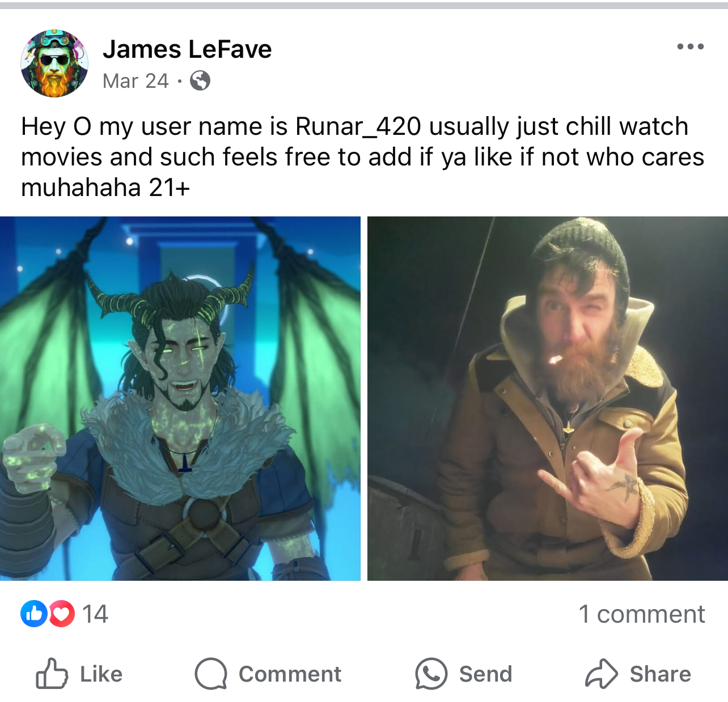728x702 pixels.
Task: Click the Mar 24 post timestamp
Action: 136,81
